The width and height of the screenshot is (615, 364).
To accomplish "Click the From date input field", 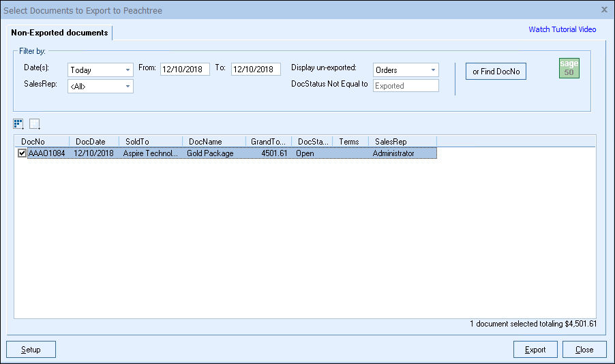I will pyautogui.click(x=185, y=70).
